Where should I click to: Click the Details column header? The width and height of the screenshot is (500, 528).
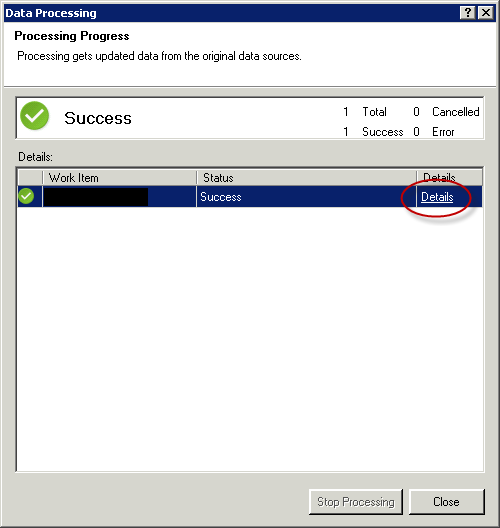(x=449, y=177)
